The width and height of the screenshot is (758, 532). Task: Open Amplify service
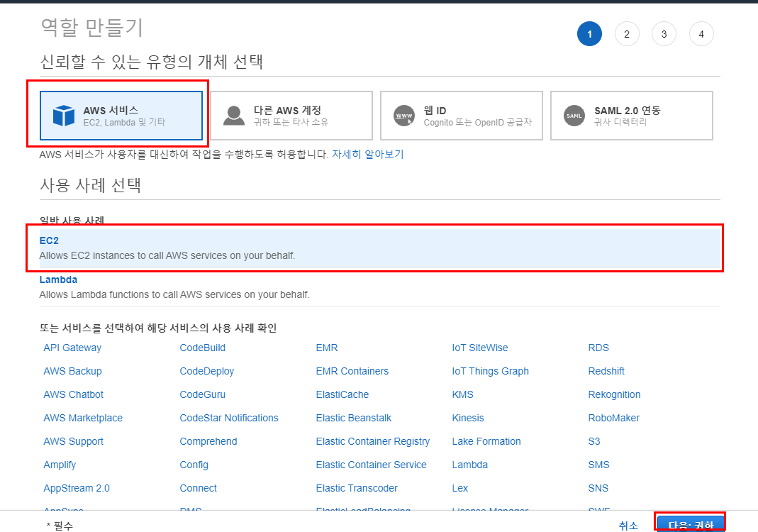click(x=60, y=465)
